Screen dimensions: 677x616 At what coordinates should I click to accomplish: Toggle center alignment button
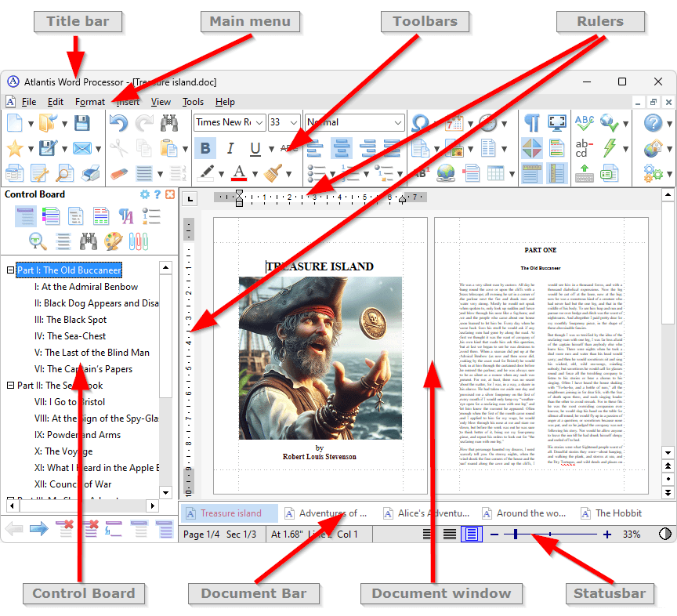click(342, 149)
